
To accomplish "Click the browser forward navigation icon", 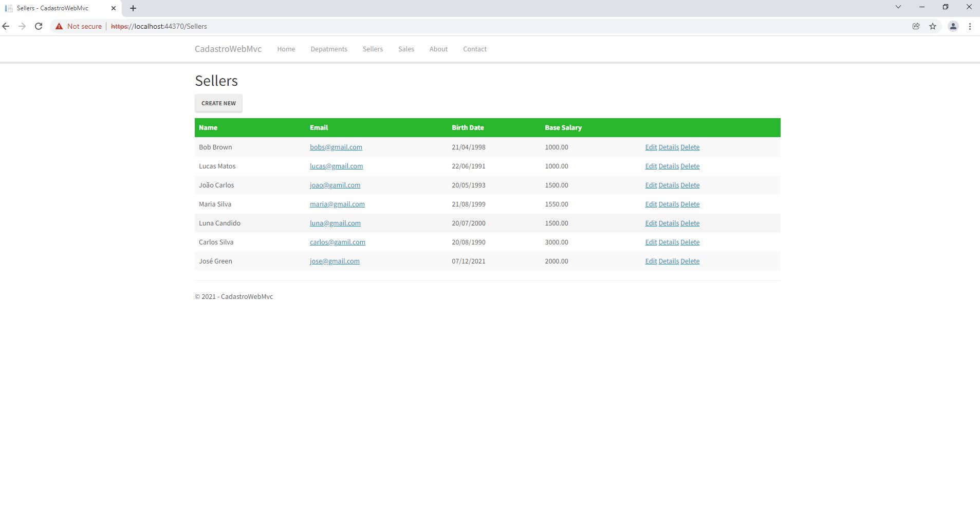I will tap(22, 26).
